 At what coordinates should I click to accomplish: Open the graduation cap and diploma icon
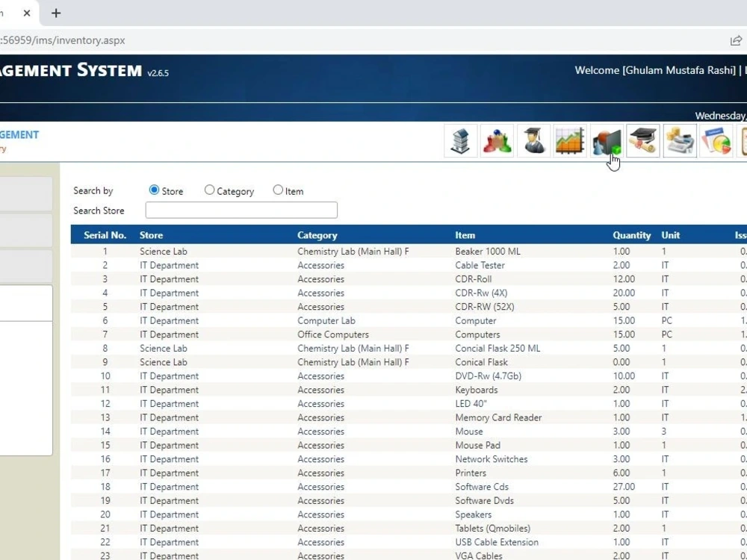[643, 141]
